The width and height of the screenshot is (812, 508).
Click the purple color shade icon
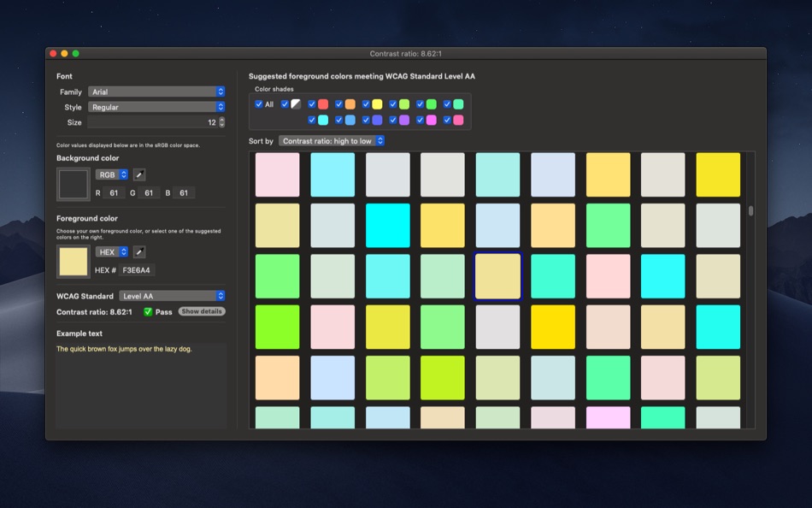click(x=404, y=121)
